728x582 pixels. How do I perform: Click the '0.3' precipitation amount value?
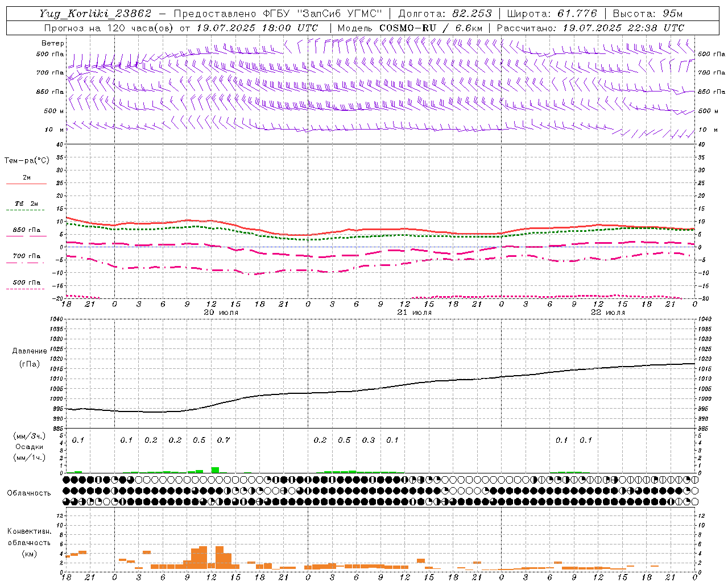(x=369, y=440)
